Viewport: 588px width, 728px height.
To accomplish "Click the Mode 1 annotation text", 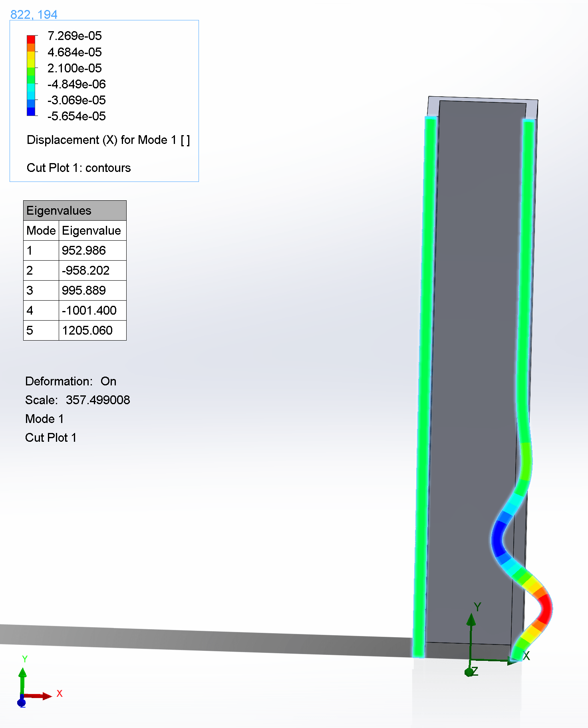I will pyautogui.click(x=44, y=419).
